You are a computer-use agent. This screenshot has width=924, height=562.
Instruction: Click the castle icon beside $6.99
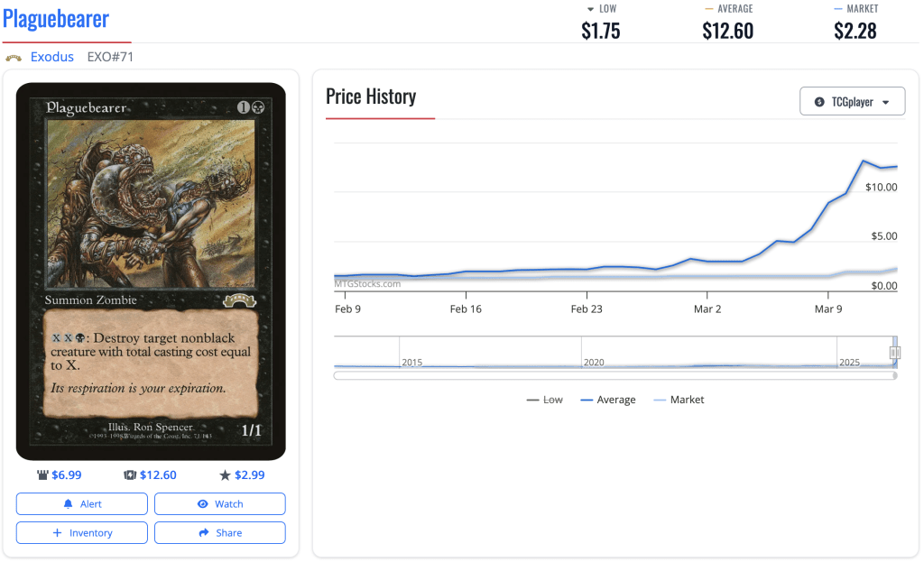(x=42, y=475)
